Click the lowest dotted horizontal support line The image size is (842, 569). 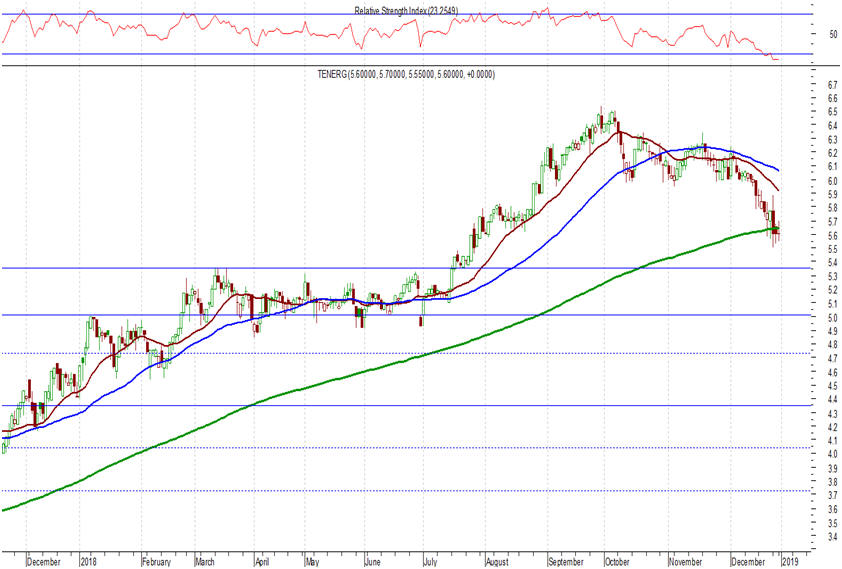click(400, 491)
